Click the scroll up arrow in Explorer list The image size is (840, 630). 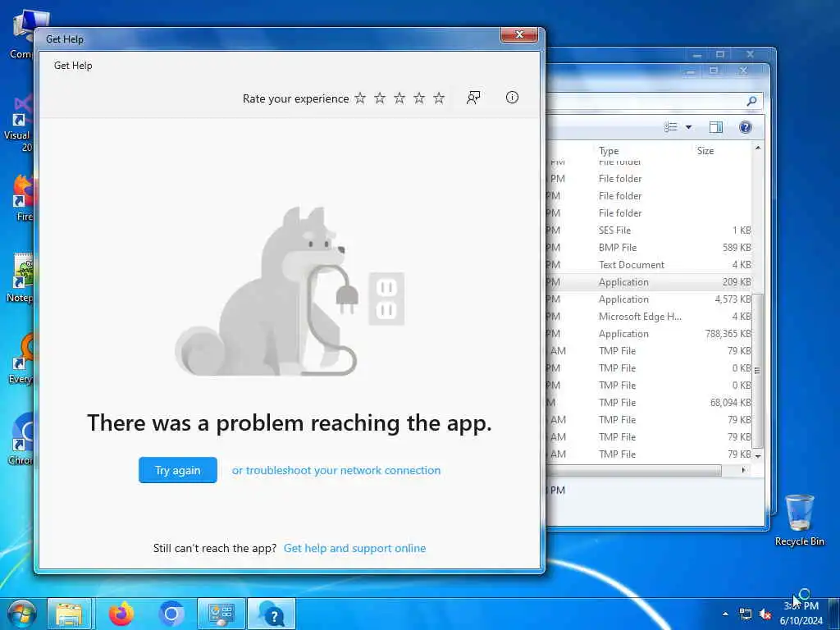tap(757, 148)
